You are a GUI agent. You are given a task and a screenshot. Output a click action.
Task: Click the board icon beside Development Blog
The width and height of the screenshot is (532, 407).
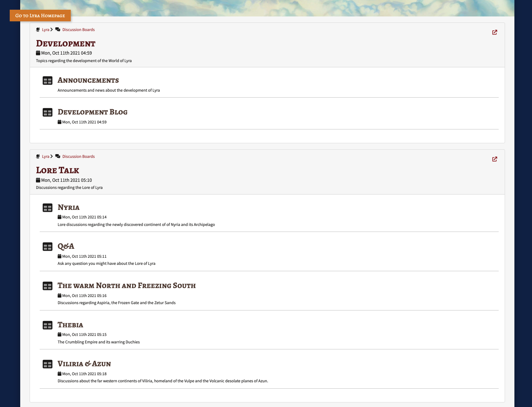pos(48,113)
